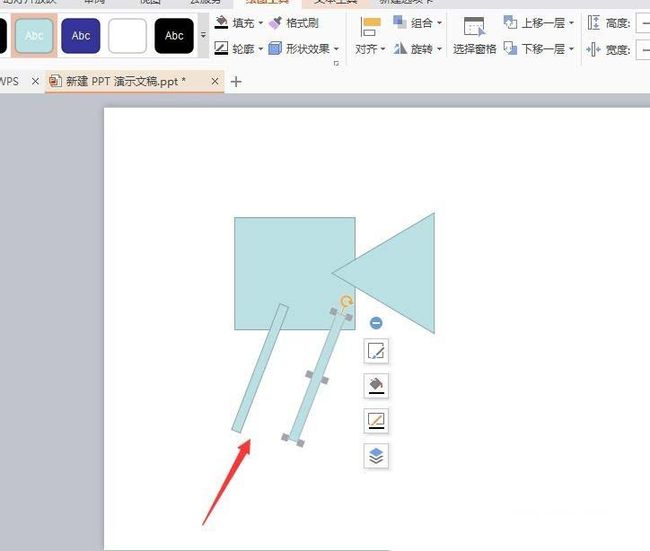Open the 轮廓 outline dropdown arrow

(261, 49)
